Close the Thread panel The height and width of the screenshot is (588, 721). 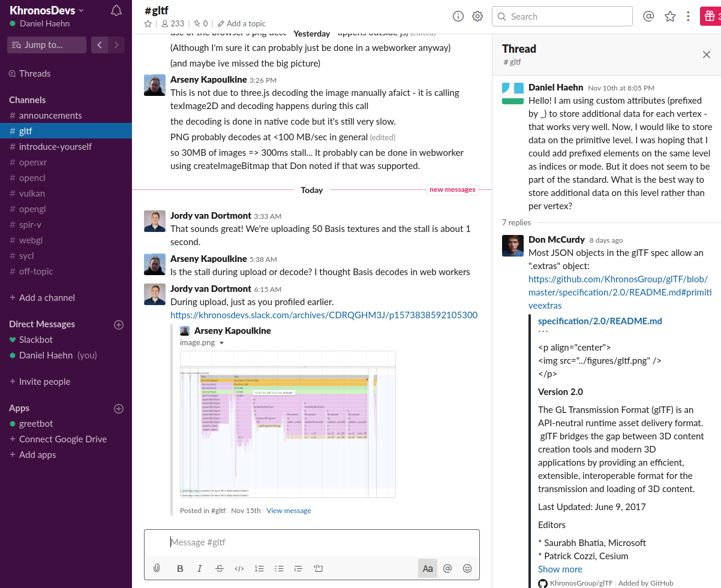(x=707, y=55)
